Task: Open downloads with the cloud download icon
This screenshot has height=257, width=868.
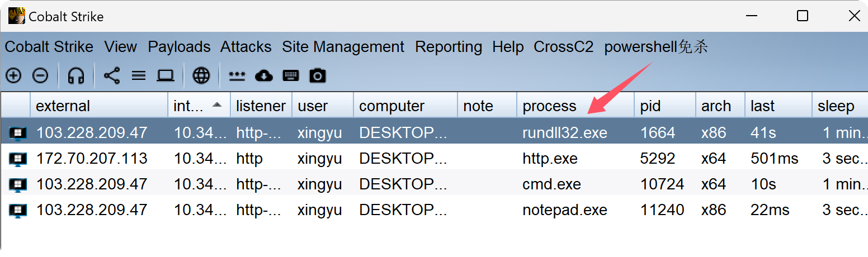Action: (264, 75)
